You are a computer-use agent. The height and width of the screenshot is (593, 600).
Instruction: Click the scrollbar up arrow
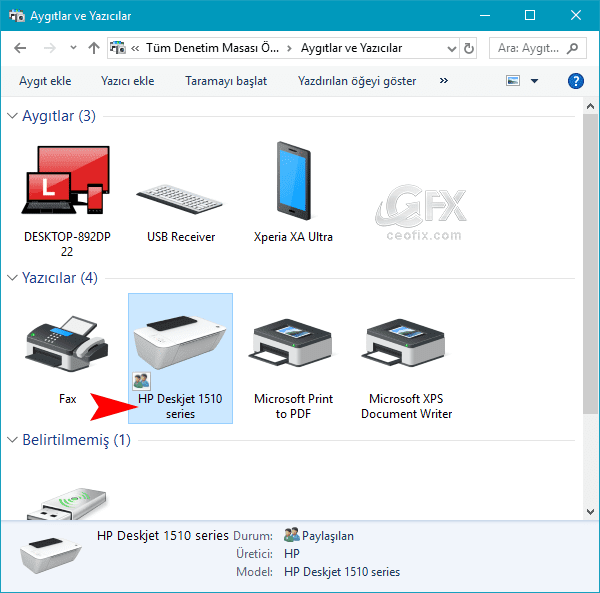point(590,106)
